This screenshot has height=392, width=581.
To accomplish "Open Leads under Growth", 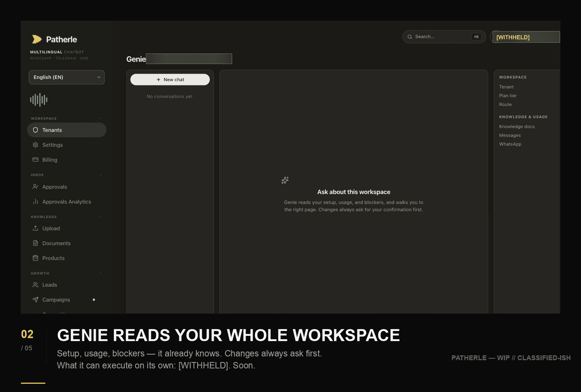I will 67,285.
